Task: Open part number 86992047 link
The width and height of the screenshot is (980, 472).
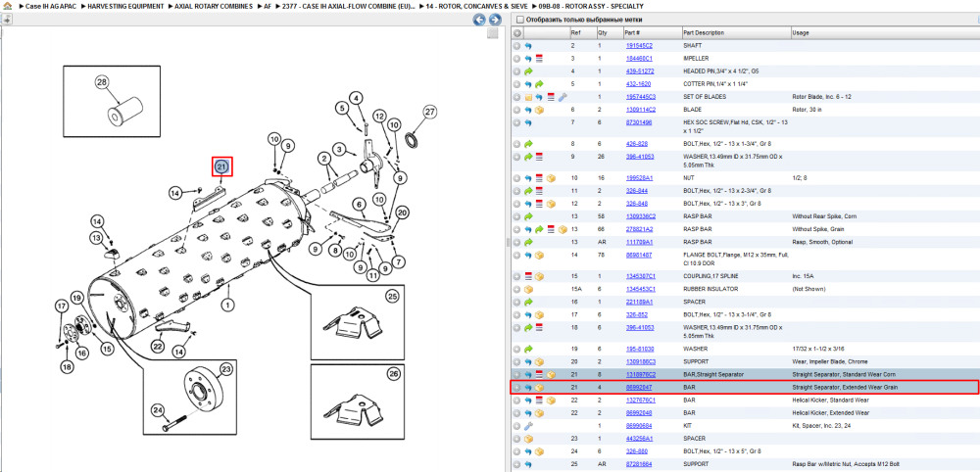Action: tap(639, 388)
